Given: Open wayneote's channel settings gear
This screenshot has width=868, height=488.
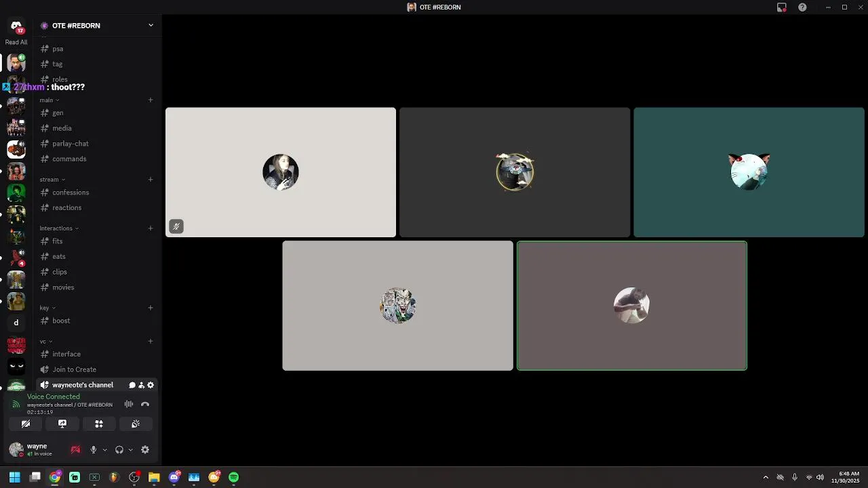Looking at the screenshot, I should [151, 385].
